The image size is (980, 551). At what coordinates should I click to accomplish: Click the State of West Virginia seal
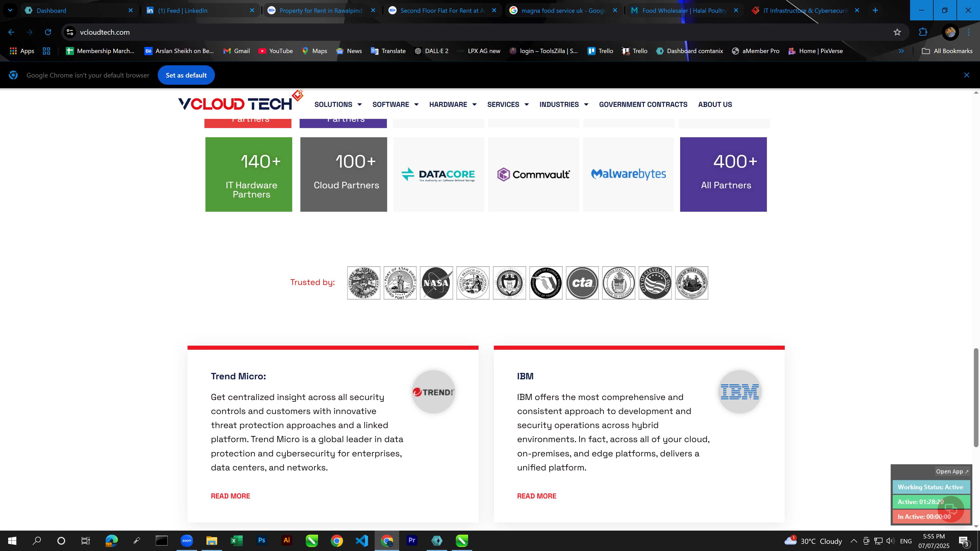click(692, 283)
